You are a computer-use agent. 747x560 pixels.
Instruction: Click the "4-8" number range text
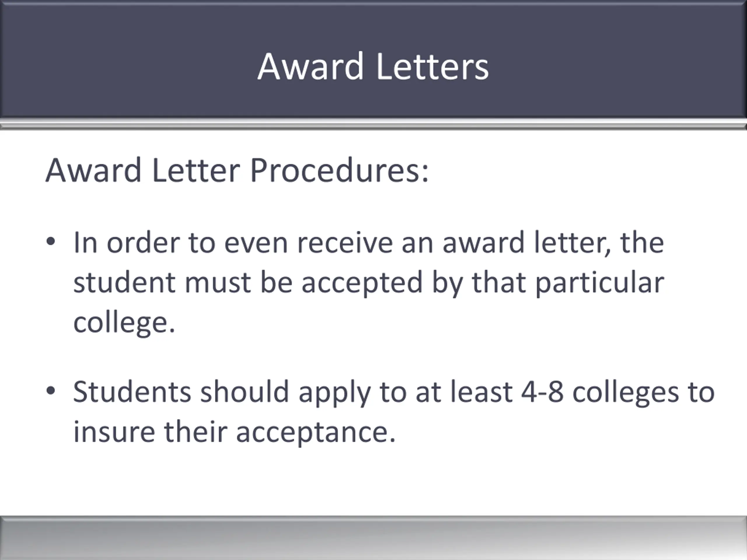(542, 392)
